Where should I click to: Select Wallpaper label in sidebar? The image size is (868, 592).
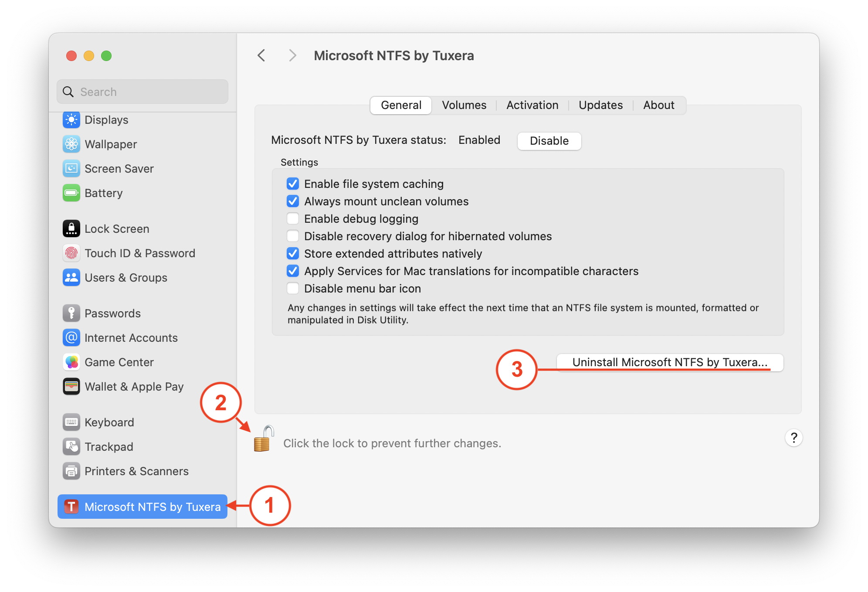[111, 144]
